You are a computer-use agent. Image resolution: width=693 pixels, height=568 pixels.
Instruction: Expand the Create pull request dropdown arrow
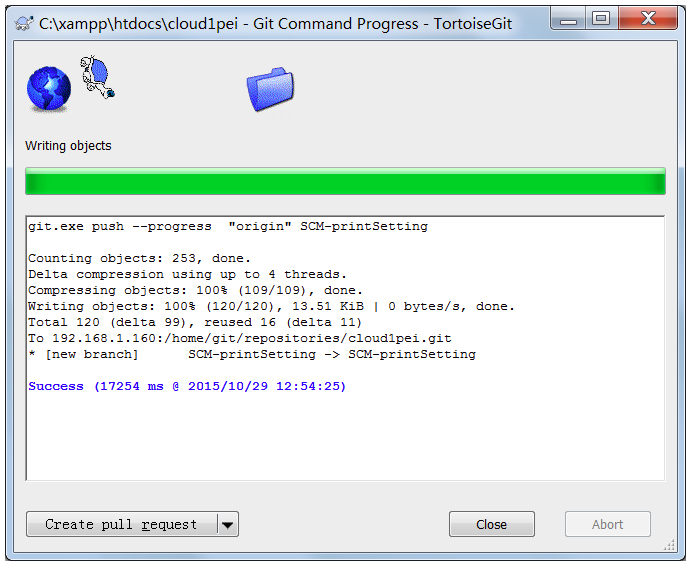click(x=227, y=524)
